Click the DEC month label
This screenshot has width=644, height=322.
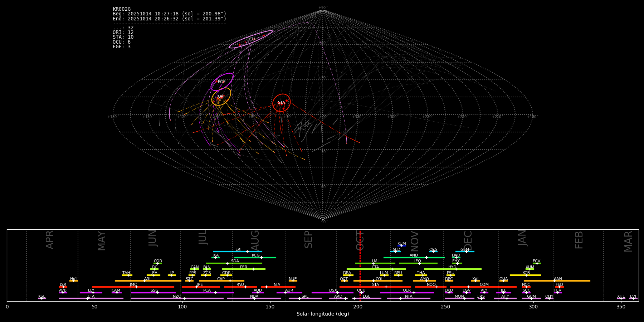(x=468, y=240)
